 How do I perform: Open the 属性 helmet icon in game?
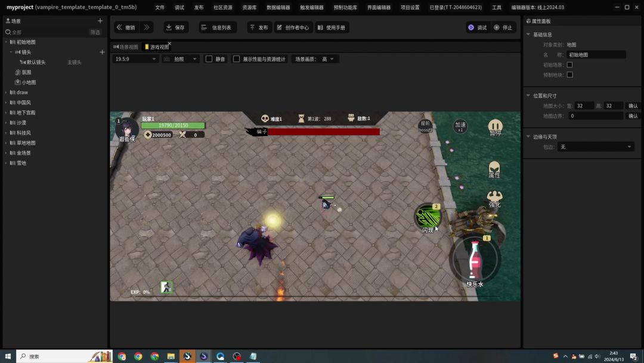(x=494, y=168)
